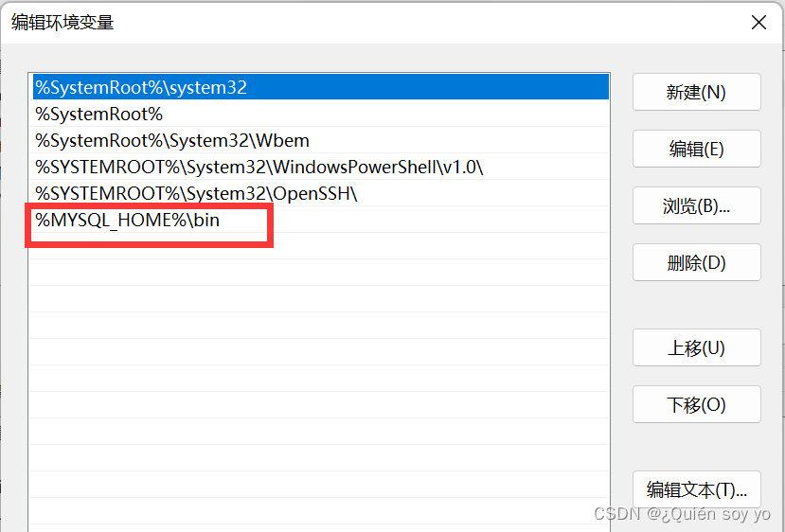Image resolution: width=785 pixels, height=532 pixels.
Task: Select the WindowsPowerShell\v1.0\ path entry
Action: point(321,168)
